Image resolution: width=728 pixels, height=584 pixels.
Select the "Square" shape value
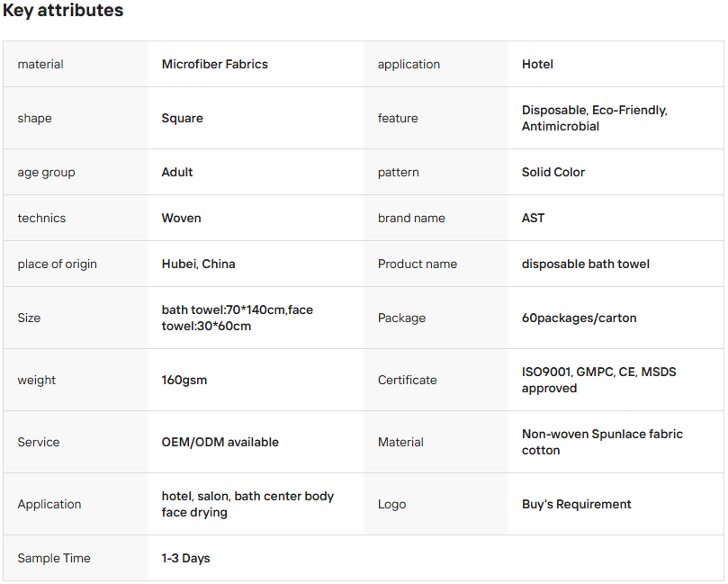tap(182, 118)
